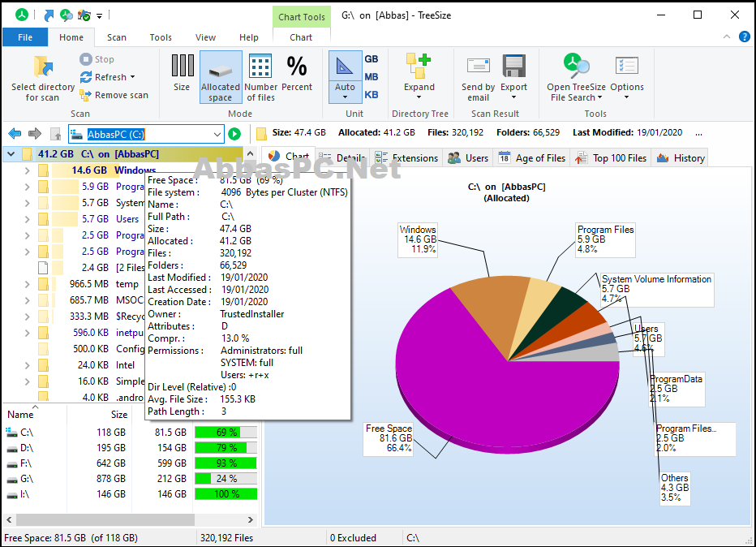Open the Top 100 Files tab
The width and height of the screenshot is (756, 547).
tap(610, 157)
